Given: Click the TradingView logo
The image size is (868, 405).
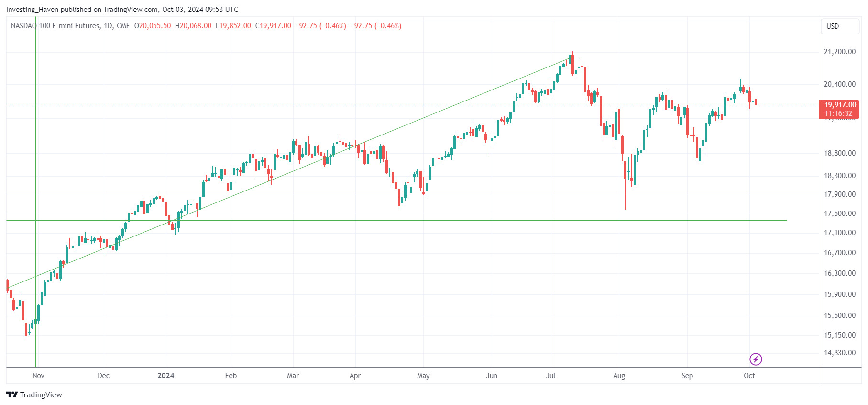Looking at the screenshot, I should [x=34, y=394].
